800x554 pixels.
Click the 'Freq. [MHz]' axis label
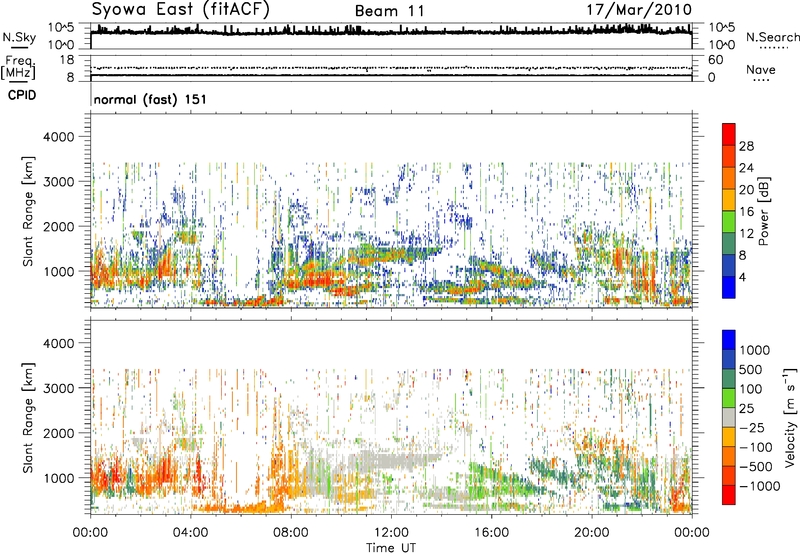(18, 68)
